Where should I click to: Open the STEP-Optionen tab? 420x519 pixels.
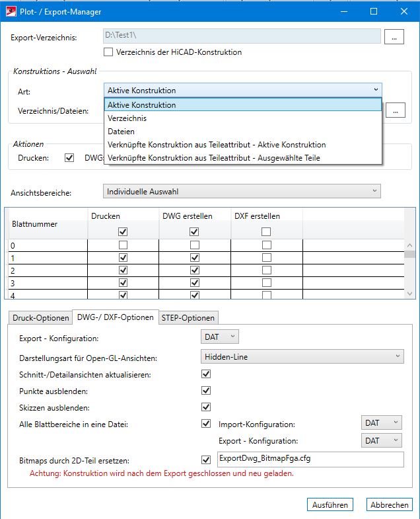click(189, 318)
